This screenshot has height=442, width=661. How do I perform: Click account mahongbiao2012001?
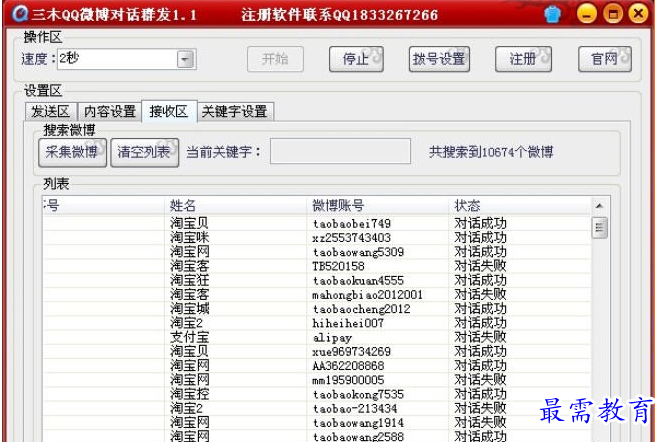[367, 295]
